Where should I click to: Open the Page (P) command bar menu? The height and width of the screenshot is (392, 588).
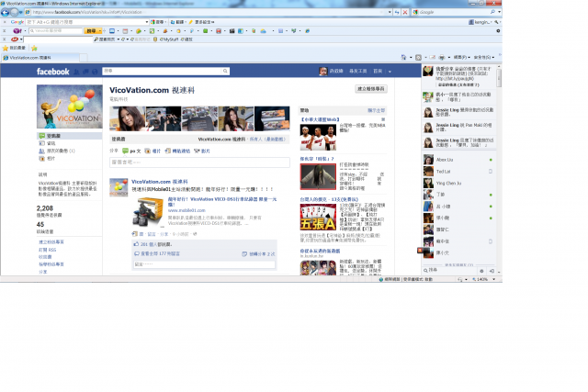tap(461, 57)
